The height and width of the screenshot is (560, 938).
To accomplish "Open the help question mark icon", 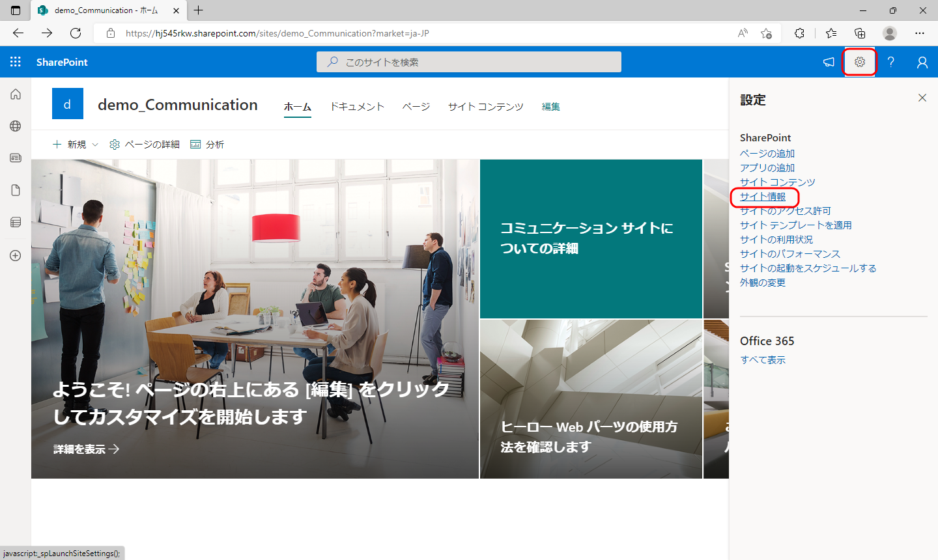I will (891, 62).
